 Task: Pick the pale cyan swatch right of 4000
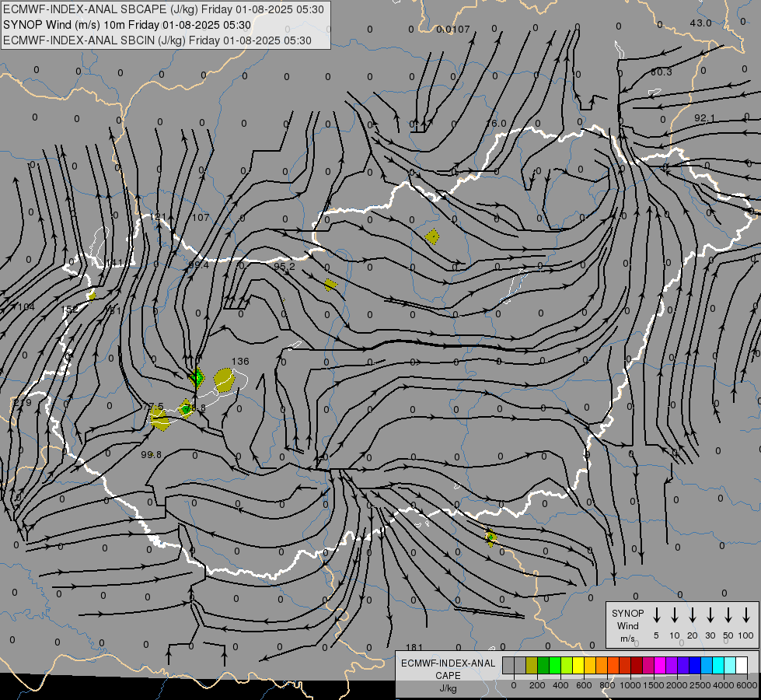click(x=730, y=665)
